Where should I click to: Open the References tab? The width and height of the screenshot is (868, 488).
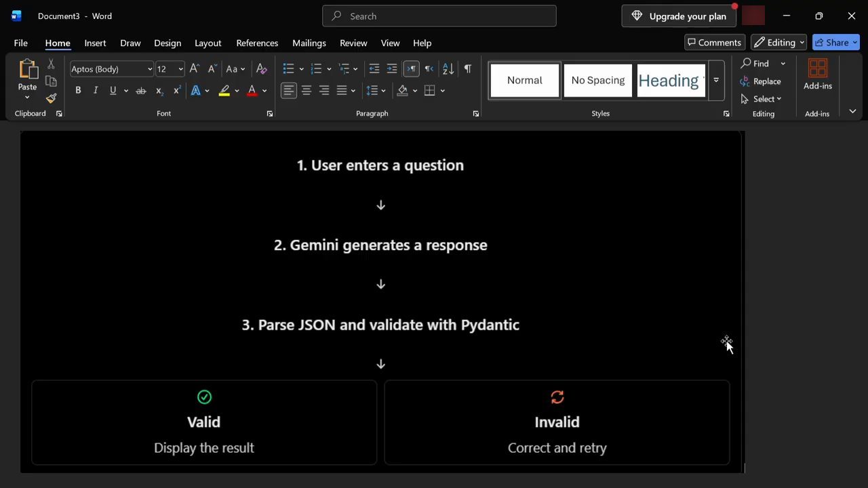(x=257, y=43)
